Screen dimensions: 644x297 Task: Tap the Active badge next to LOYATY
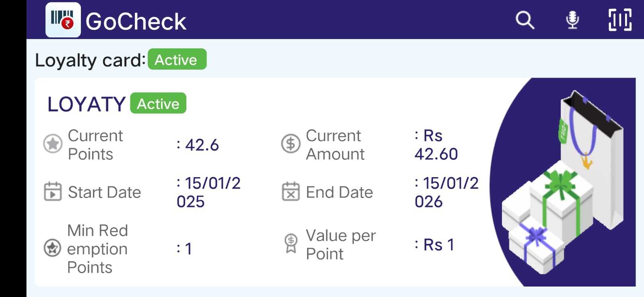[x=158, y=103]
